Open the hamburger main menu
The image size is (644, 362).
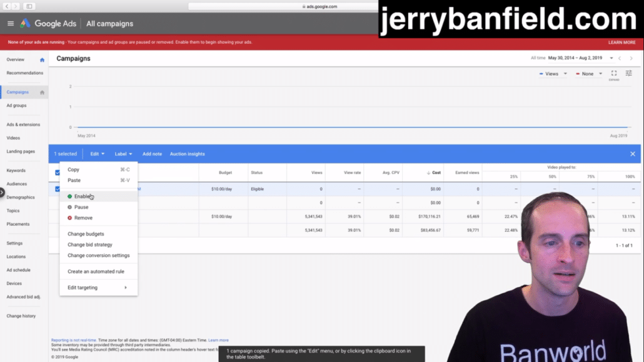tap(11, 24)
